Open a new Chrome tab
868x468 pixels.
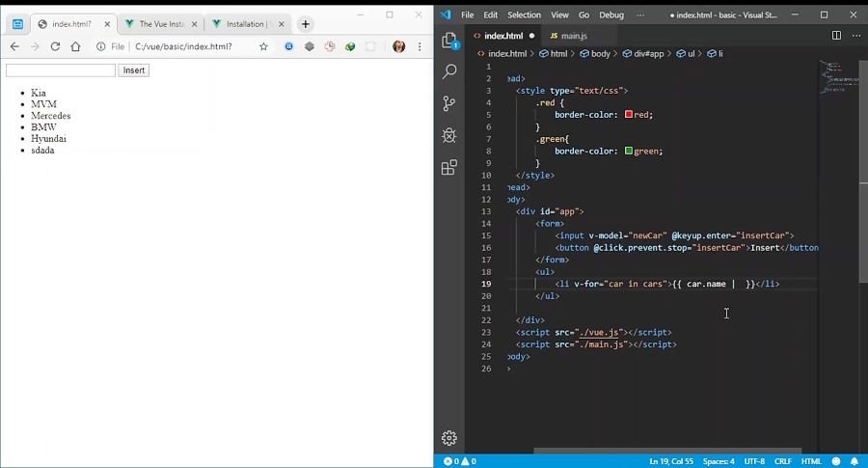[x=305, y=24]
